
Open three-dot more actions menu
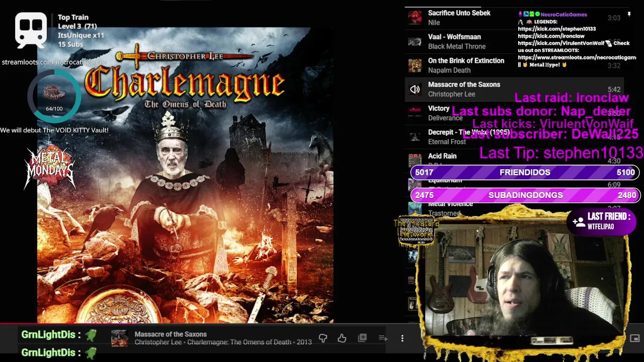tap(402, 338)
